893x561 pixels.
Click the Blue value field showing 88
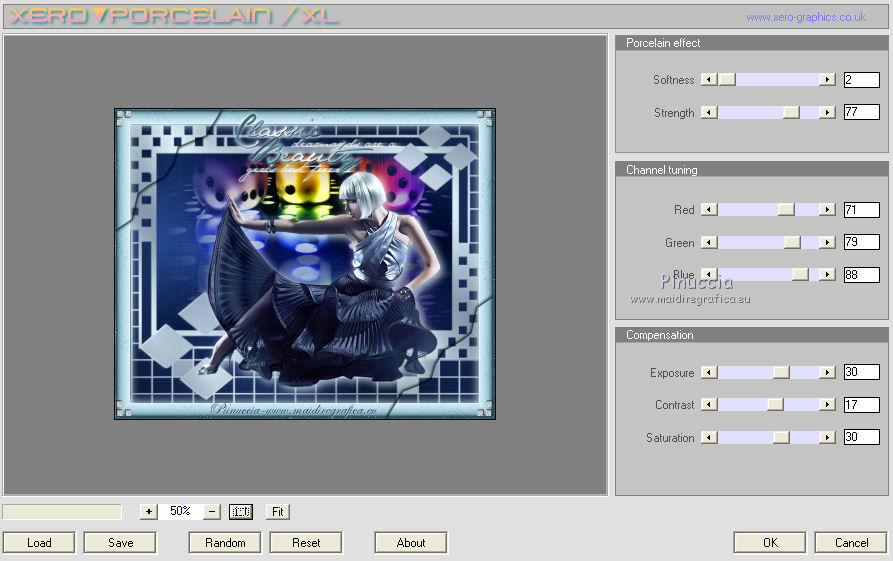[x=862, y=275]
